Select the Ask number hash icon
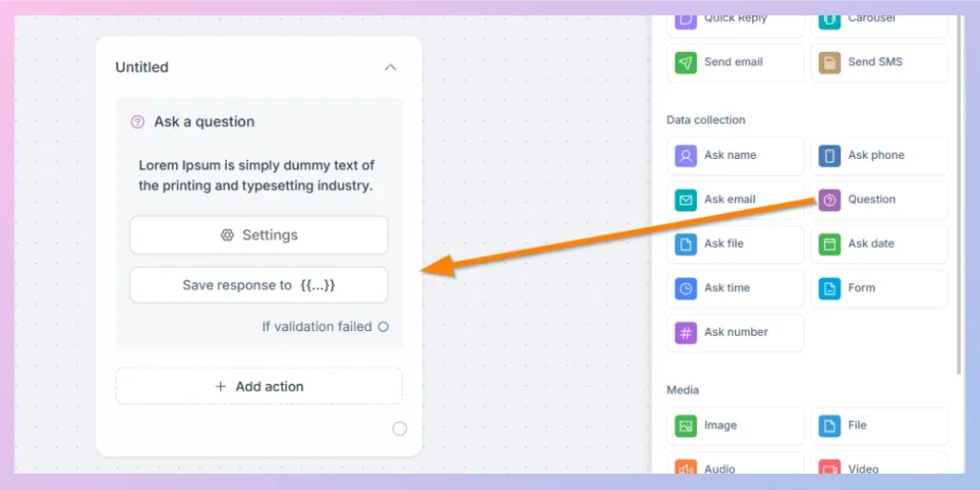The image size is (980, 490). (685, 333)
